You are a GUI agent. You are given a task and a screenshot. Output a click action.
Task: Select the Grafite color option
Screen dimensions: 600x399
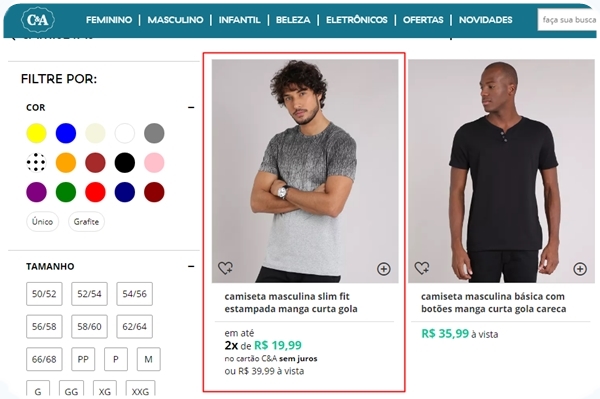(86, 221)
